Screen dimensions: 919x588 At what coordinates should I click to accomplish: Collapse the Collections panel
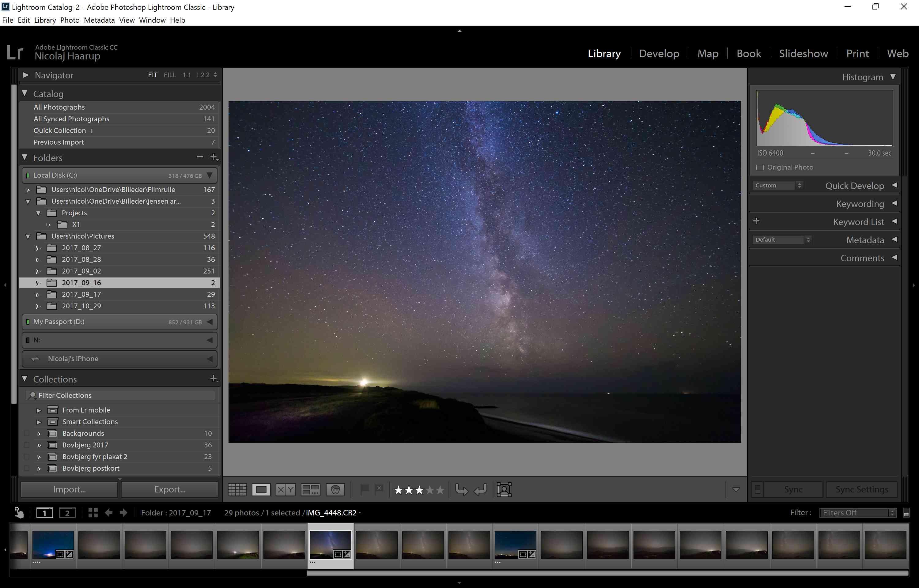25,379
